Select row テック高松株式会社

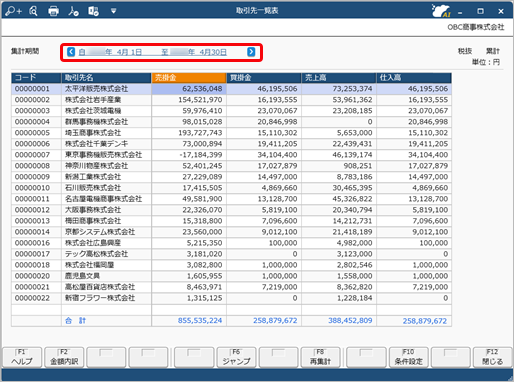(x=231, y=254)
